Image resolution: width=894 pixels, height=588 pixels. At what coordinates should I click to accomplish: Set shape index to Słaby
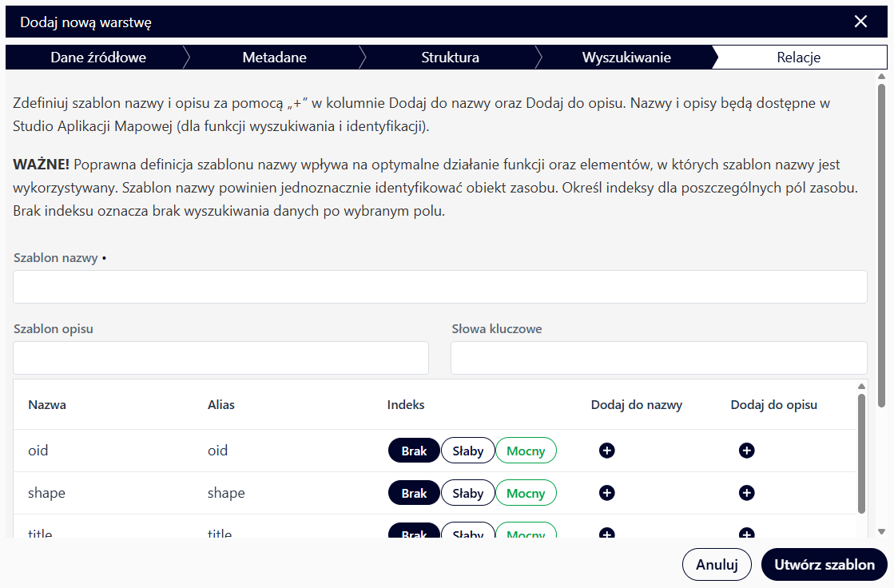pos(467,493)
